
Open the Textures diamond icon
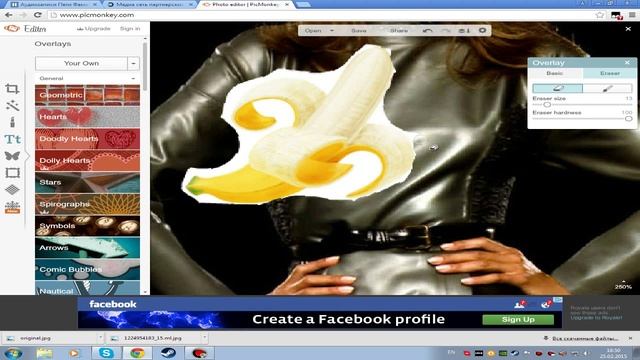pyautogui.click(x=12, y=189)
